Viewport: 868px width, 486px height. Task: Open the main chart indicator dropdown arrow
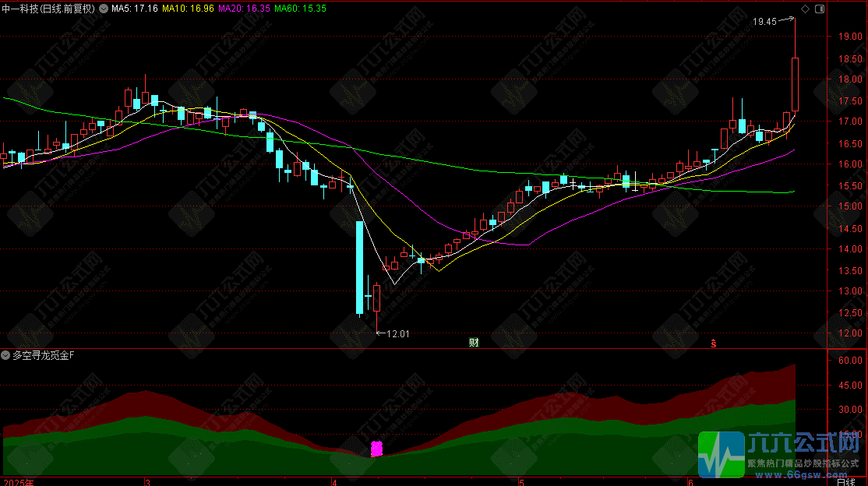104,9
